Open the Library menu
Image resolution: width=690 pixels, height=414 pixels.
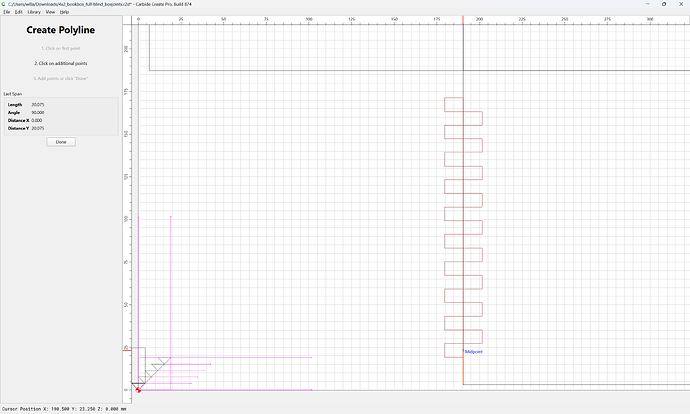tap(34, 12)
